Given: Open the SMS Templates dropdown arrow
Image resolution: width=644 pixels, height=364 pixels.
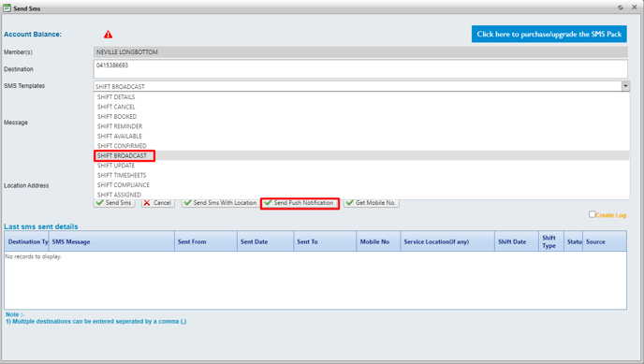Looking at the screenshot, I should (625, 86).
